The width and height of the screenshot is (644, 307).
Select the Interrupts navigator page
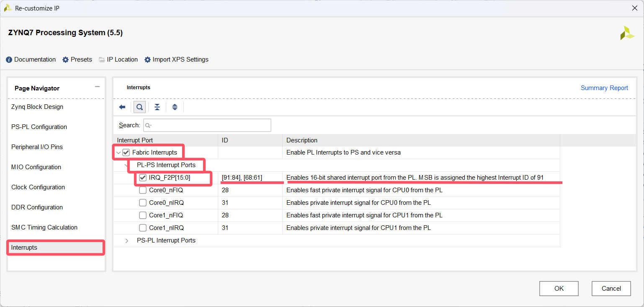[56, 248]
